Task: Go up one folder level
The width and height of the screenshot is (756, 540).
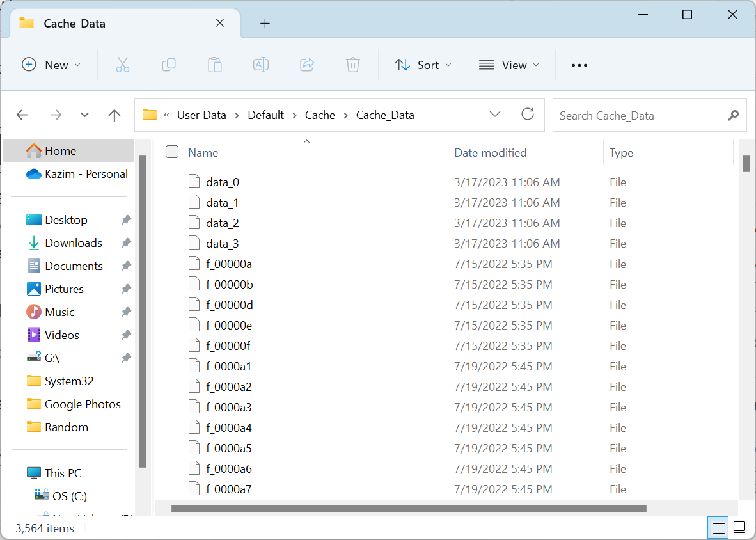Action: pyautogui.click(x=114, y=115)
